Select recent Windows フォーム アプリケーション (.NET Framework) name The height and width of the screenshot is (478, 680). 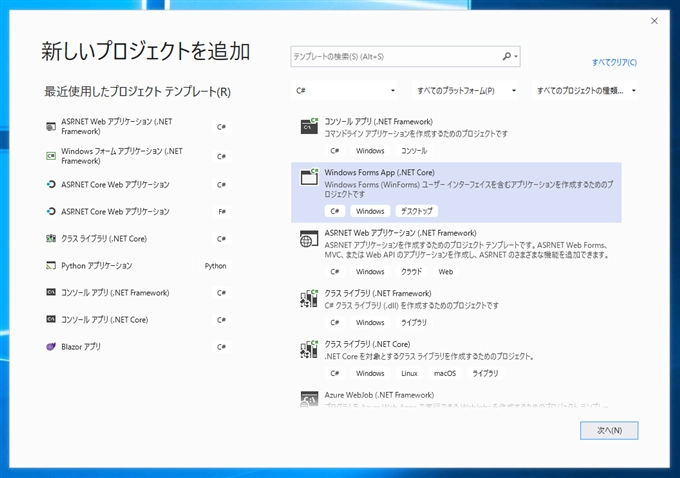[x=122, y=156]
